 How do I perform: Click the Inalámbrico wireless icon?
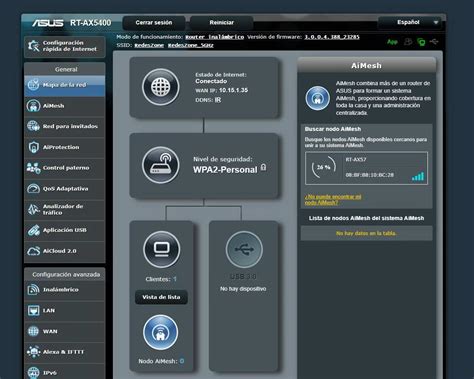click(34, 290)
